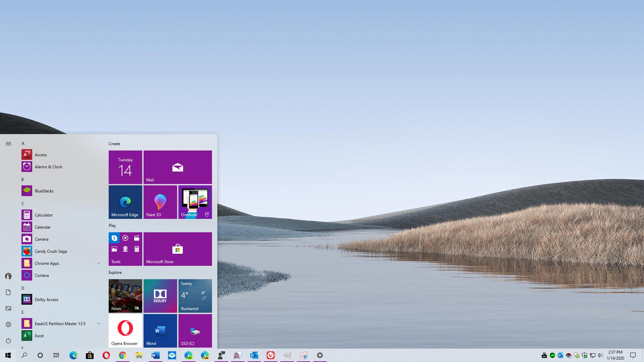Screen dimensions: 644x362
Task: Open Edge Dev from the taskbar
Action: click(188, 355)
